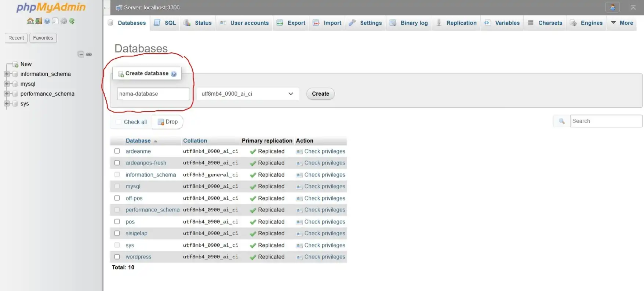Open navigation panel settings gear icon
Viewport: 644px width, 291px height.
pyautogui.click(x=64, y=21)
